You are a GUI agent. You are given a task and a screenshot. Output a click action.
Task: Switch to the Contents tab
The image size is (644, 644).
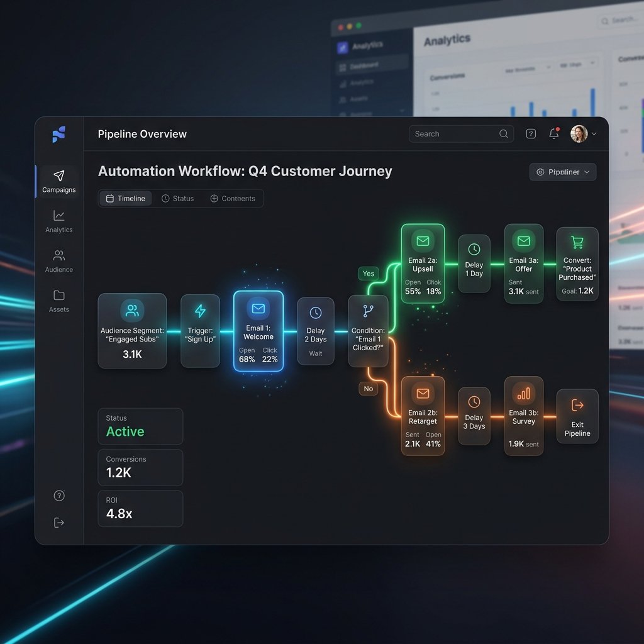233,198
